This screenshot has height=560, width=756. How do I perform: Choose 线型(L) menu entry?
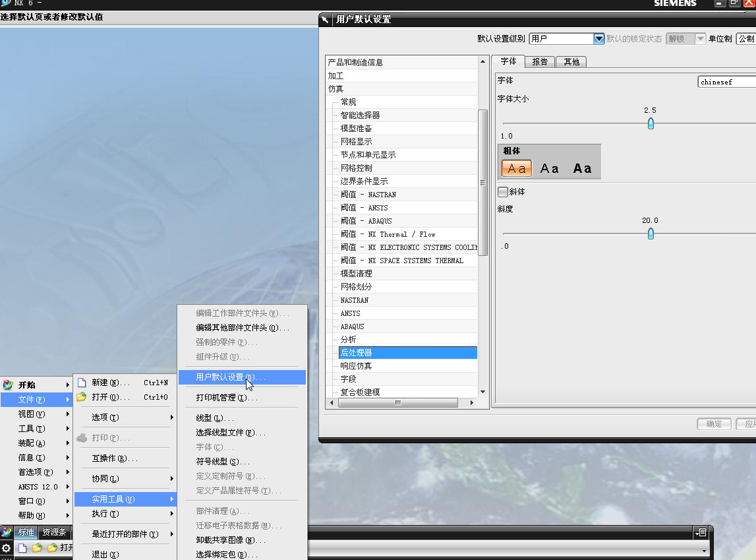(242, 418)
